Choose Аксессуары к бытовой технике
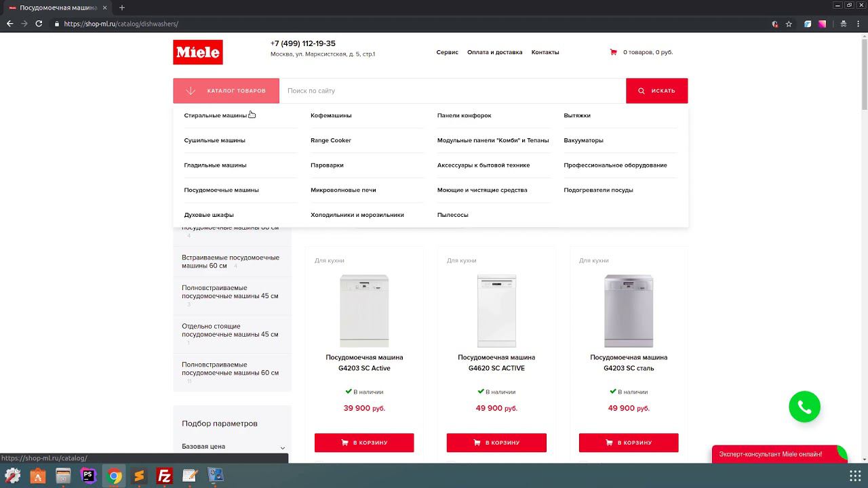This screenshot has height=488, width=868. coord(484,165)
